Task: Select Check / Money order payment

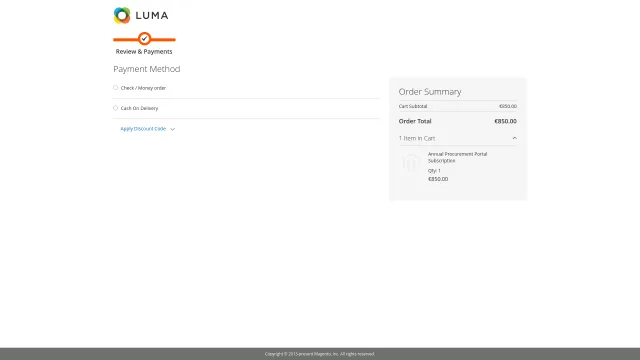Action: pyautogui.click(x=116, y=88)
